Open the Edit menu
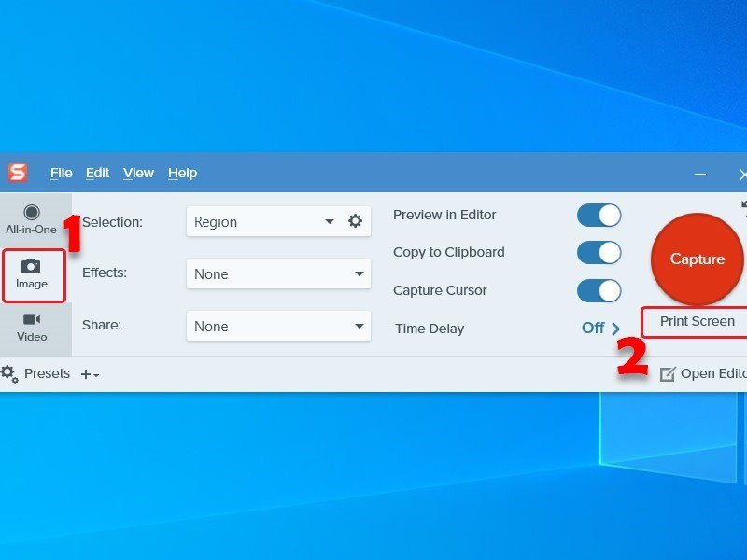Image resolution: width=747 pixels, height=560 pixels. (97, 173)
